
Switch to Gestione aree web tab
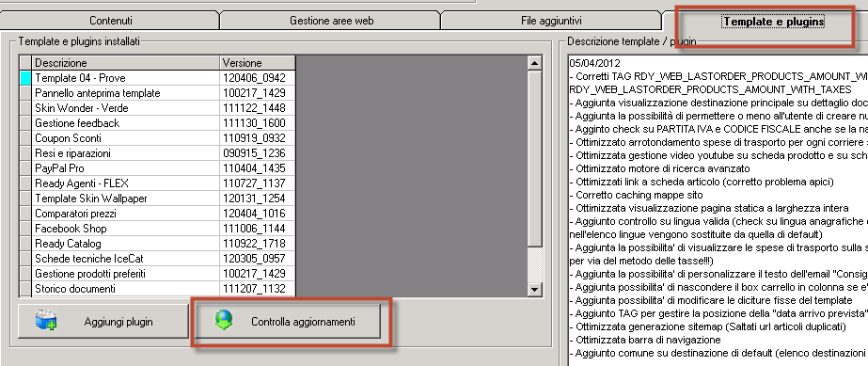tap(332, 21)
